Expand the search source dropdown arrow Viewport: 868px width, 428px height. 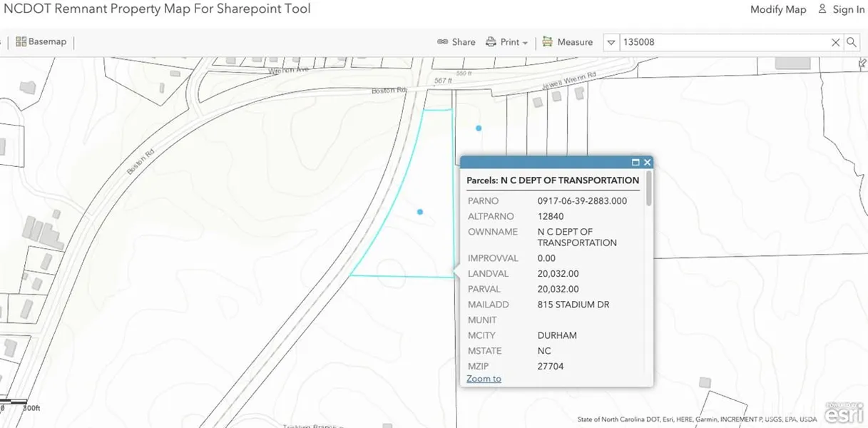coord(611,43)
